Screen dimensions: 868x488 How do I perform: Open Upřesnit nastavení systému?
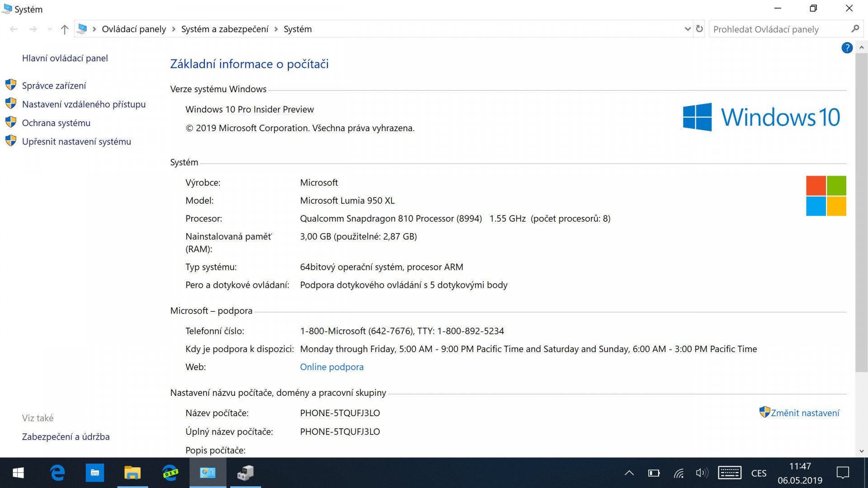76,142
